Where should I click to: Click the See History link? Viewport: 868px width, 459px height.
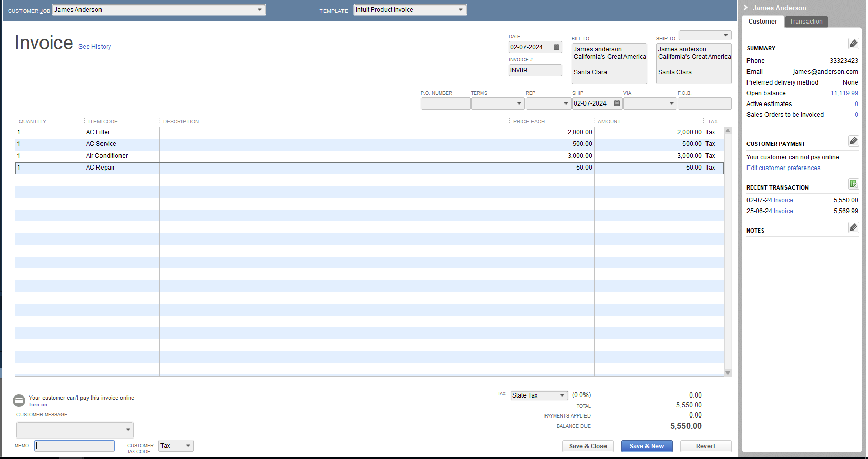pos(94,47)
